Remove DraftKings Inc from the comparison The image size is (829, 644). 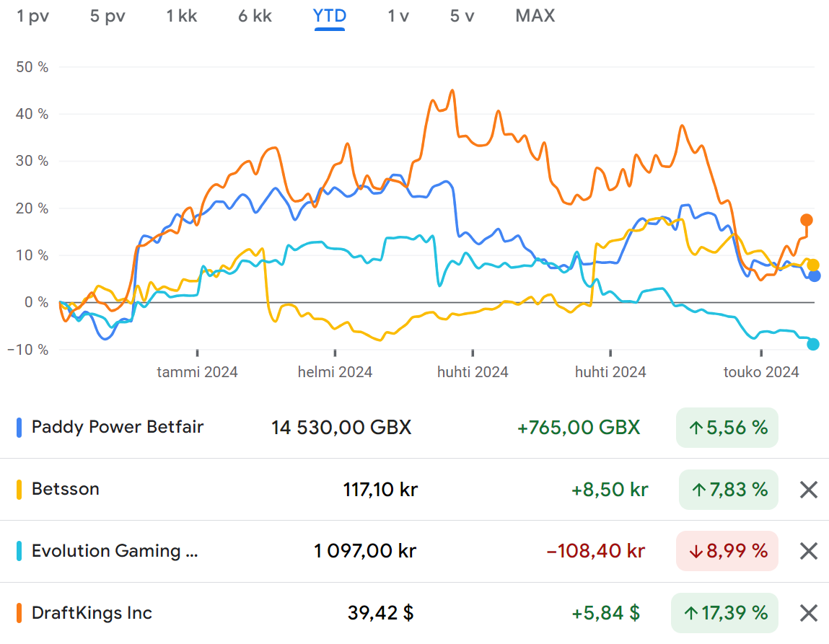coord(809,614)
